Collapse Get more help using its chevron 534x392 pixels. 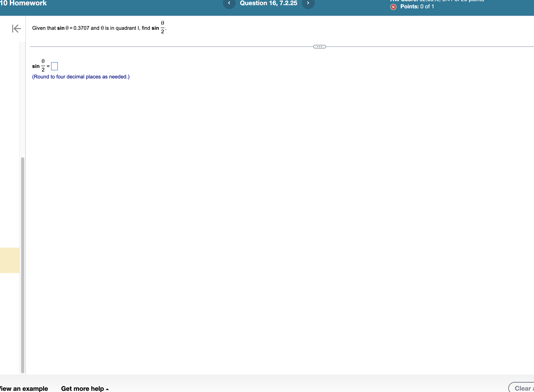click(x=107, y=388)
